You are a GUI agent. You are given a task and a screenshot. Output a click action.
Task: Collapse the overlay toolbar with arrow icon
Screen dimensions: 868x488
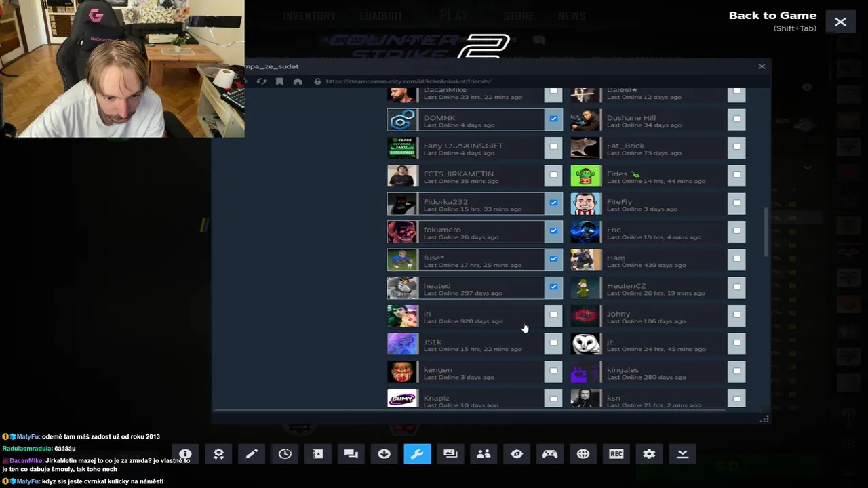[x=682, y=454]
